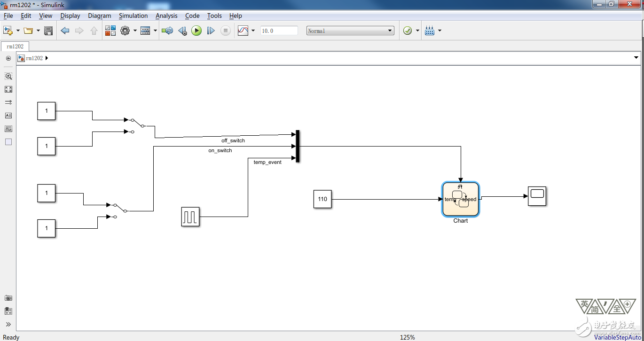This screenshot has width=644, height=341.
Task: Click the temp_event signal label
Action: 267,162
